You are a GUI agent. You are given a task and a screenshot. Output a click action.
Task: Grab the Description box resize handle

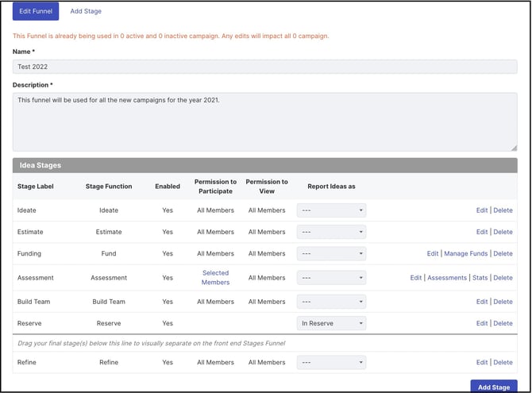tap(513, 147)
